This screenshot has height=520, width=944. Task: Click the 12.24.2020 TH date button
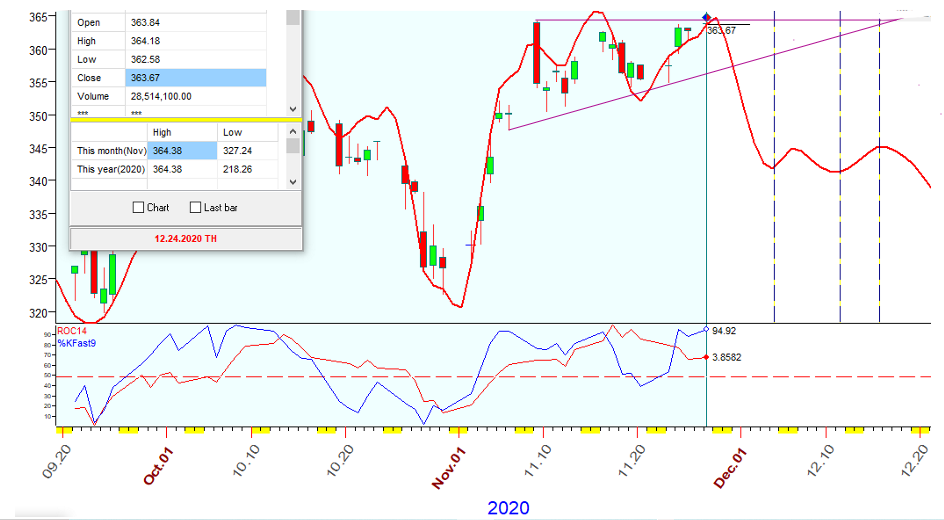[x=185, y=239]
